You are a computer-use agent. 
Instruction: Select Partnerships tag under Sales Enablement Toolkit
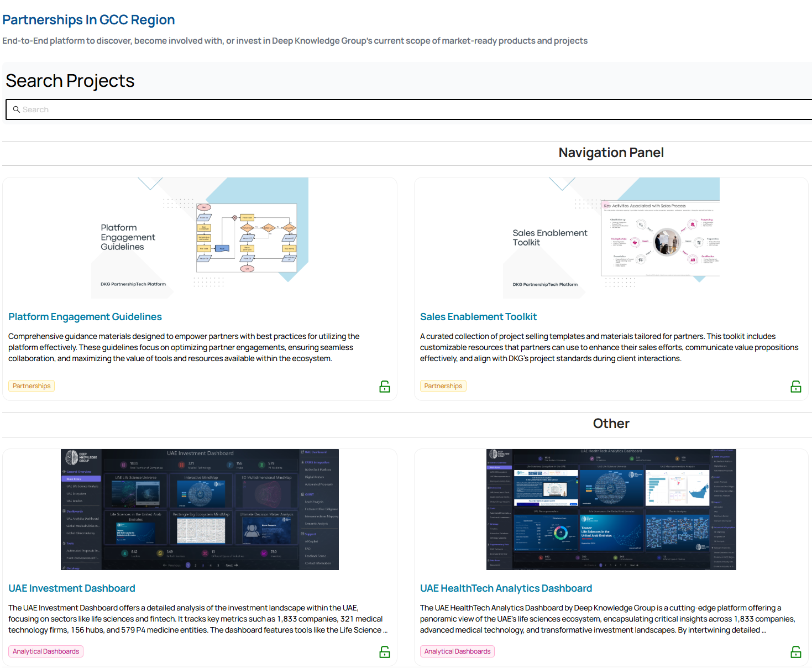[443, 386]
